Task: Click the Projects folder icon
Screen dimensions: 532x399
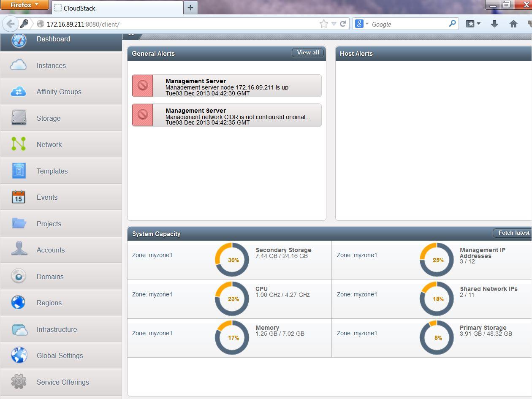Action: click(19, 223)
